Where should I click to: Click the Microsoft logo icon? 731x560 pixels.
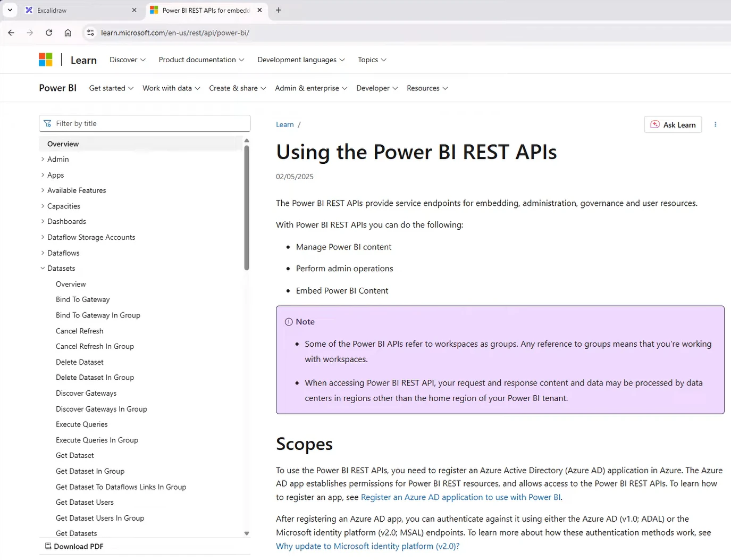[x=46, y=60]
